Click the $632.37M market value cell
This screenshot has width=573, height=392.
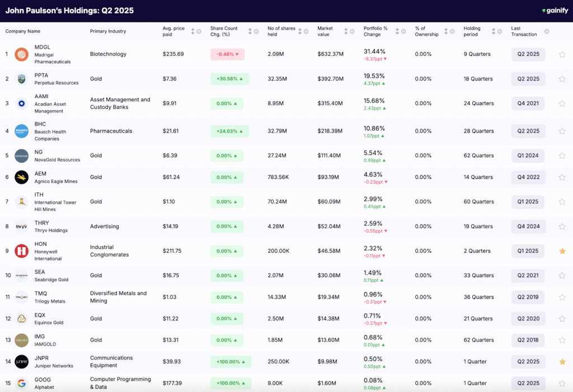coord(330,54)
